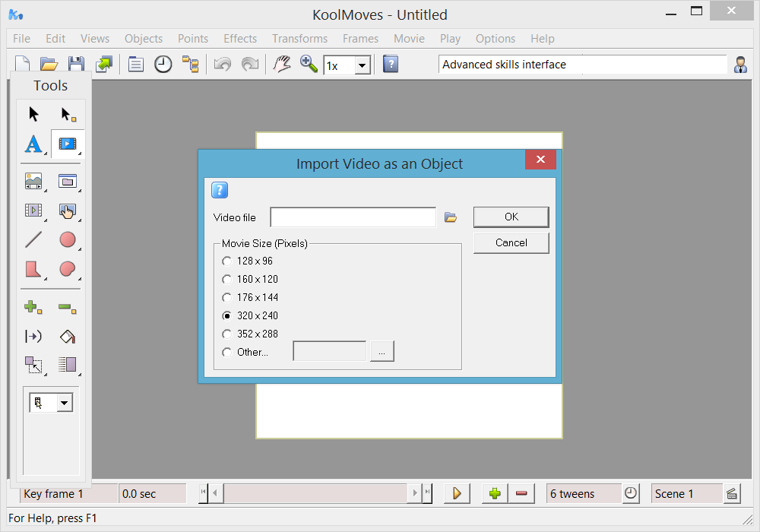Select the scale transform squares tool
Viewport: 760px width, 532px height.
[33, 365]
